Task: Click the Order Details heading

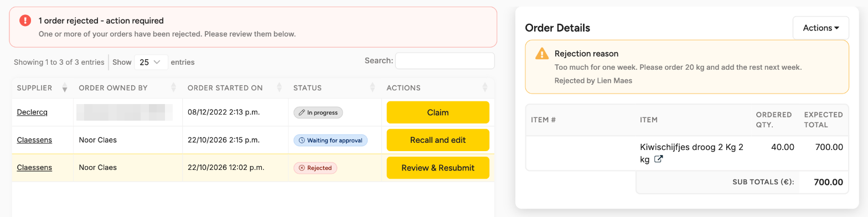Action: (x=557, y=28)
